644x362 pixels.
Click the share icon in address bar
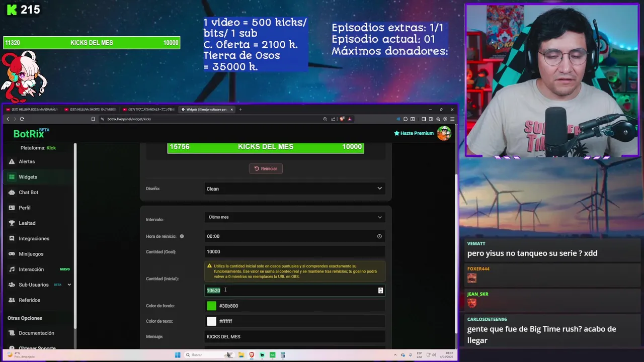coord(333,119)
